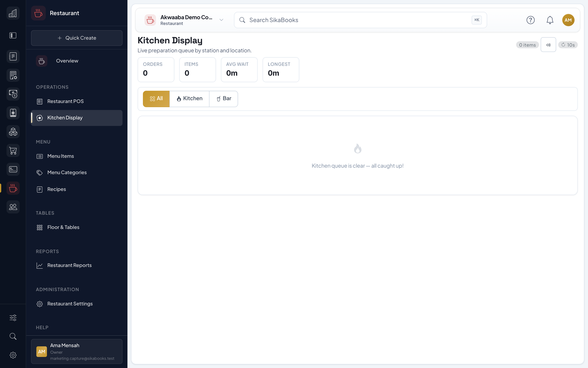Open Menu Items in the sidebar

coord(77,156)
